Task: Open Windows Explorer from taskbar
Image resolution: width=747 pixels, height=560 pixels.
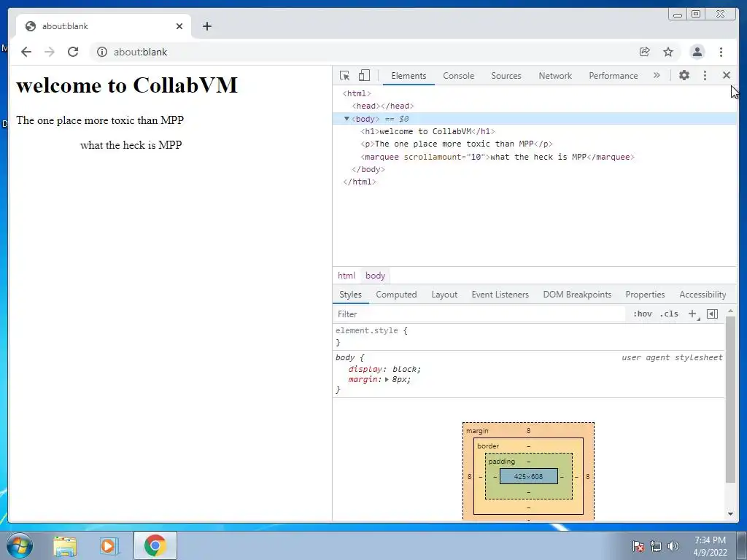Action: pyautogui.click(x=65, y=546)
